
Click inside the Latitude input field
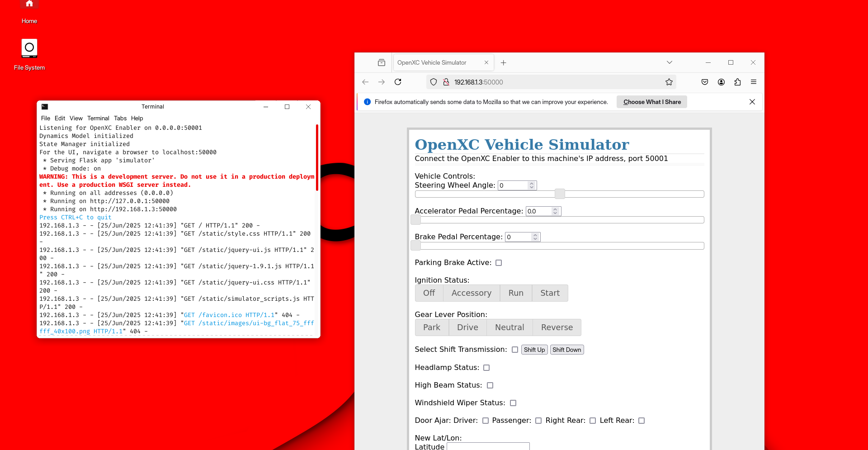[488, 447]
